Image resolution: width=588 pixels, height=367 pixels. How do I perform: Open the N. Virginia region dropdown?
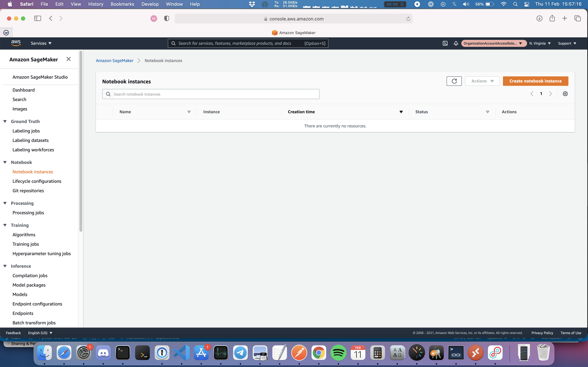(540, 44)
